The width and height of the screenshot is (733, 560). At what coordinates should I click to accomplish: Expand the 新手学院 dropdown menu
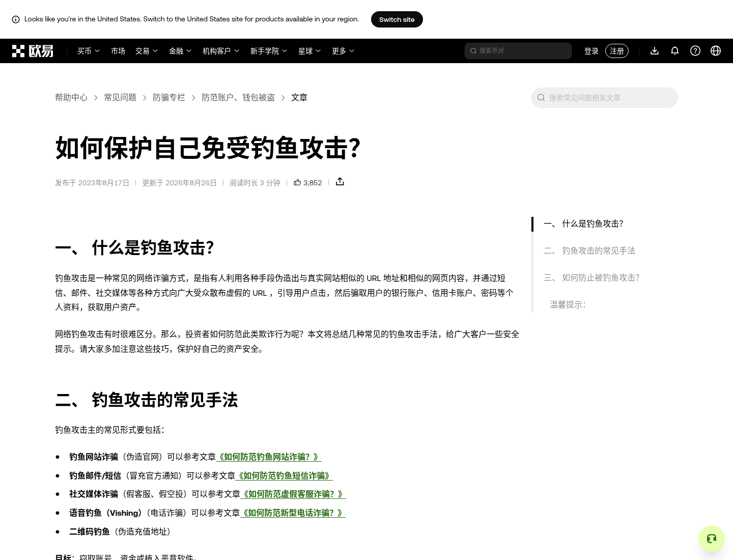(x=269, y=51)
